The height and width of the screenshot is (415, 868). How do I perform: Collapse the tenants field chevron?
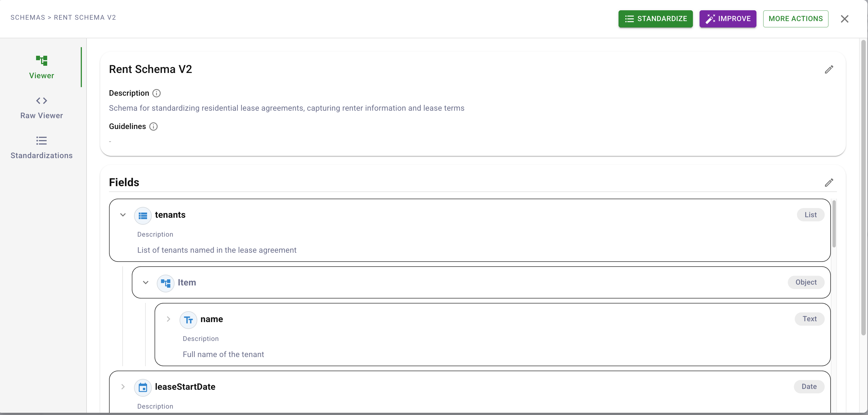tap(123, 215)
